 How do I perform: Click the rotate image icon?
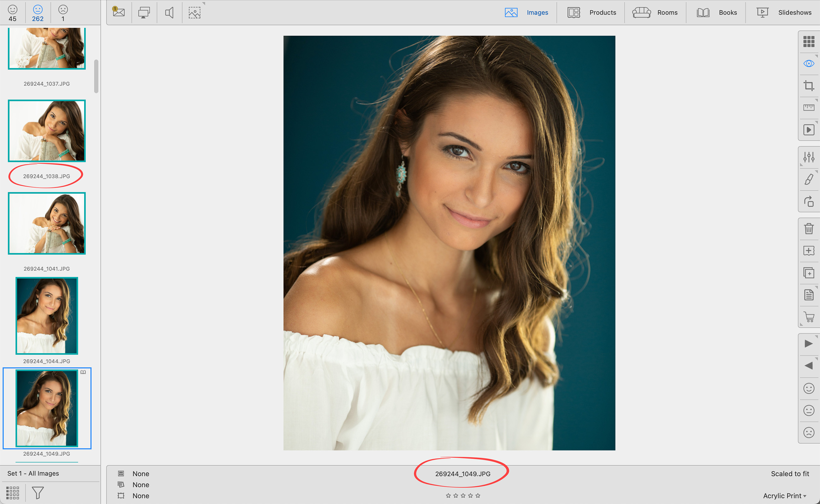[808, 201]
